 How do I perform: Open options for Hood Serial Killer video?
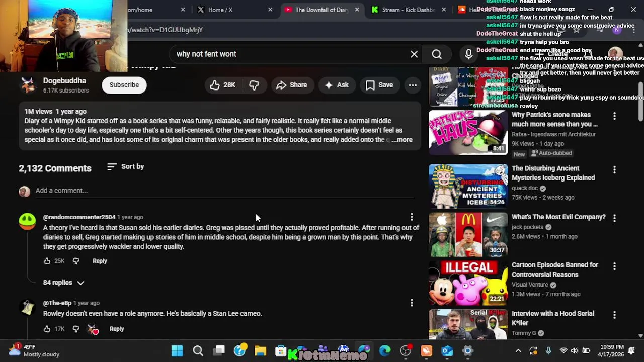(x=614, y=315)
